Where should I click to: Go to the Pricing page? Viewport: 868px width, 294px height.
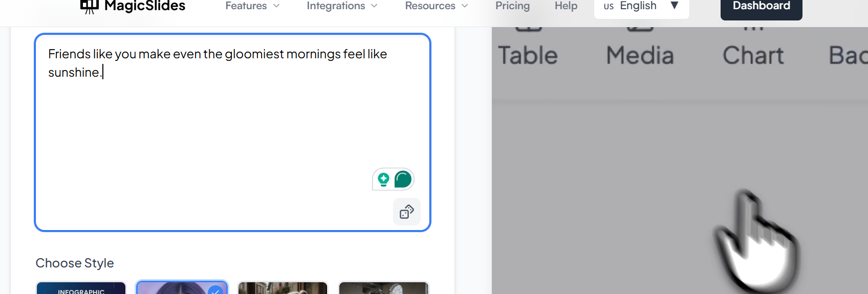click(512, 6)
